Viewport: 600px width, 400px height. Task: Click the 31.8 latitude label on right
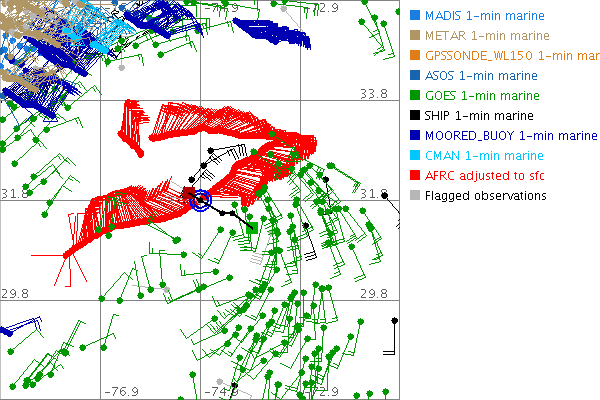[373, 193]
